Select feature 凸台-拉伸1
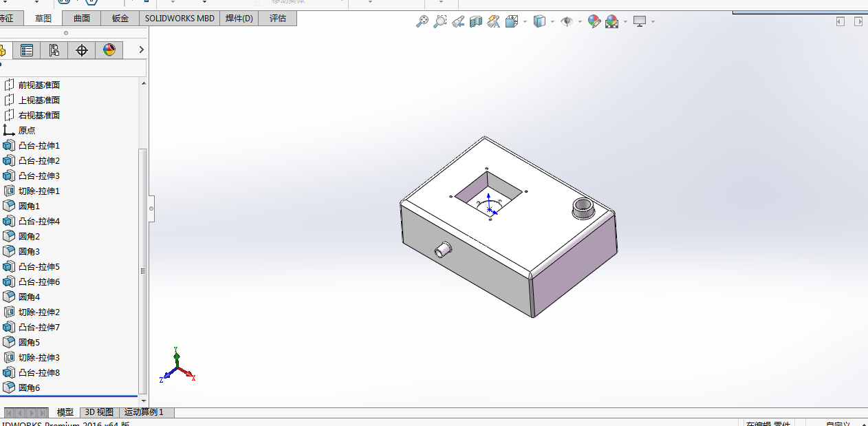This screenshot has height=426, width=868. [x=39, y=146]
